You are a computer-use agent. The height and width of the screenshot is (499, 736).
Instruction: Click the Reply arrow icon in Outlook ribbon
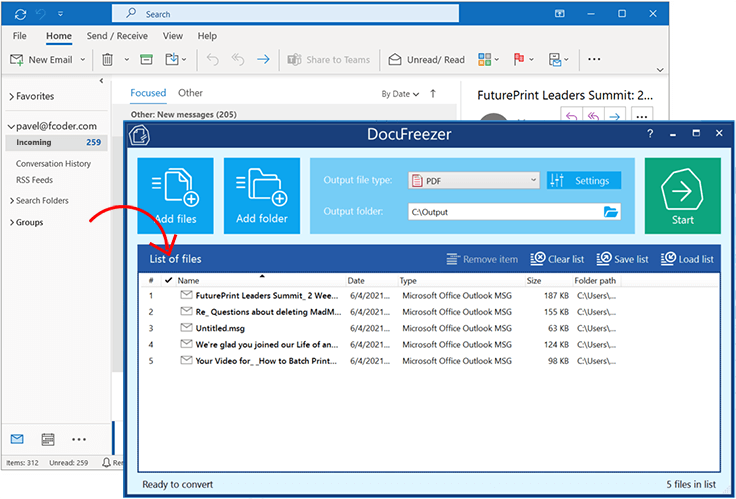pos(213,60)
